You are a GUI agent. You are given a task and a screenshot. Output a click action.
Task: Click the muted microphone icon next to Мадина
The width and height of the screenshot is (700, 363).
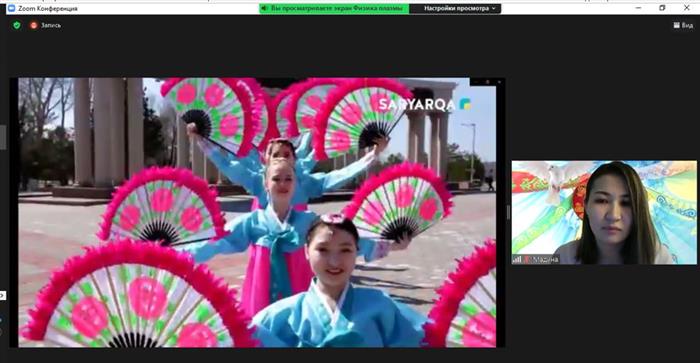pyautogui.click(x=526, y=259)
